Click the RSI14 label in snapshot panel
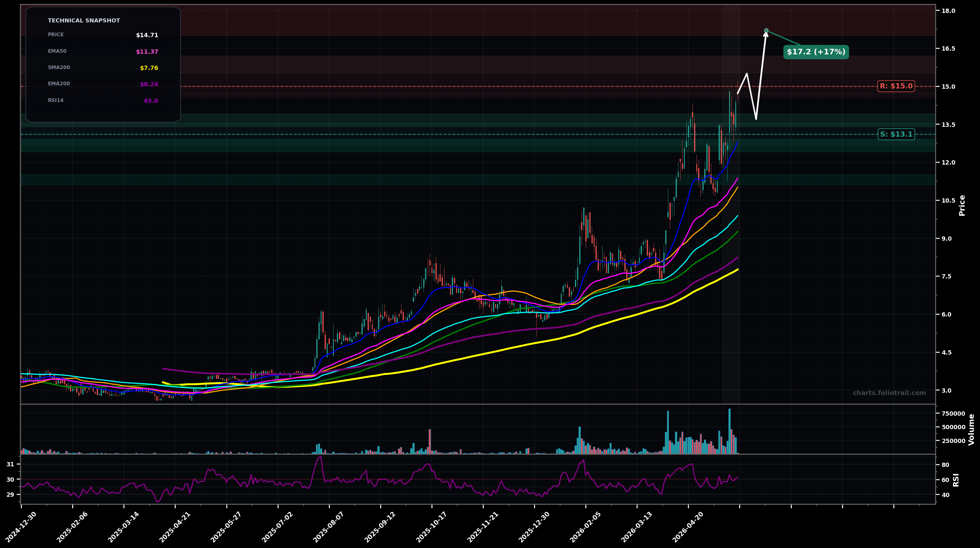The height and width of the screenshot is (548, 980). (x=56, y=100)
